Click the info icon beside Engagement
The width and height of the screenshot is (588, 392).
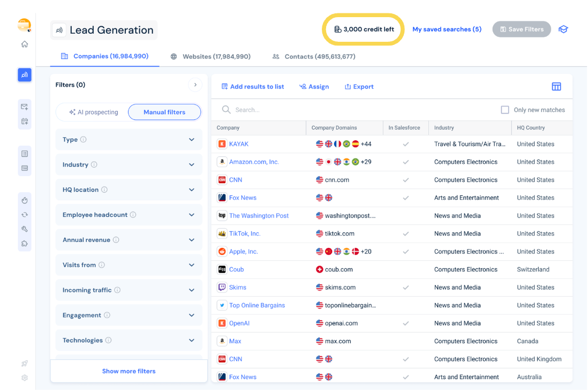click(x=107, y=315)
